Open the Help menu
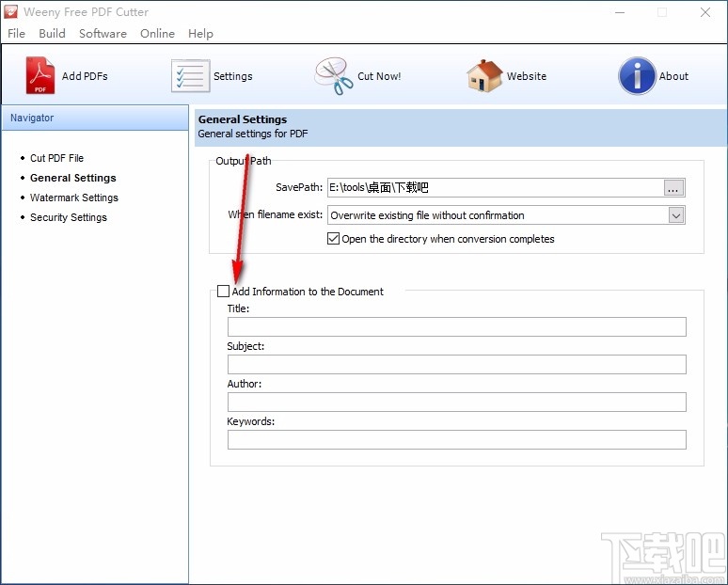Viewport: 728px width, 585px height. point(200,34)
